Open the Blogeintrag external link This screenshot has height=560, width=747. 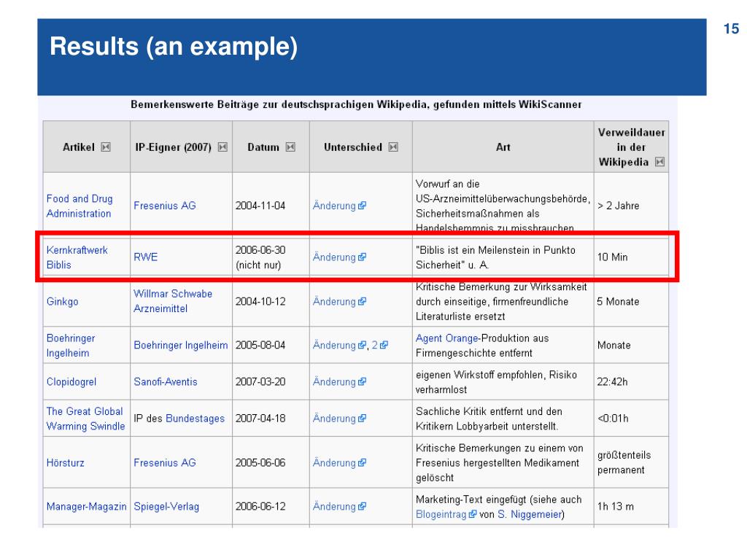click(446, 514)
